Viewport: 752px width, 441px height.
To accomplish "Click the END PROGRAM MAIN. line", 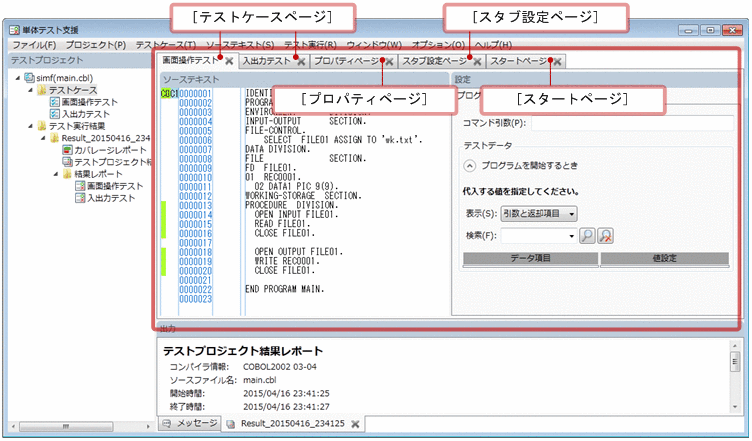I will pos(284,290).
